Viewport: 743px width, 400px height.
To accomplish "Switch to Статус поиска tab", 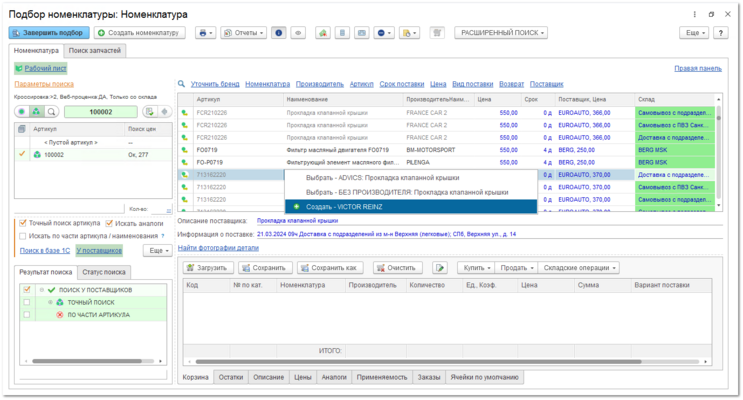I will pos(104,272).
